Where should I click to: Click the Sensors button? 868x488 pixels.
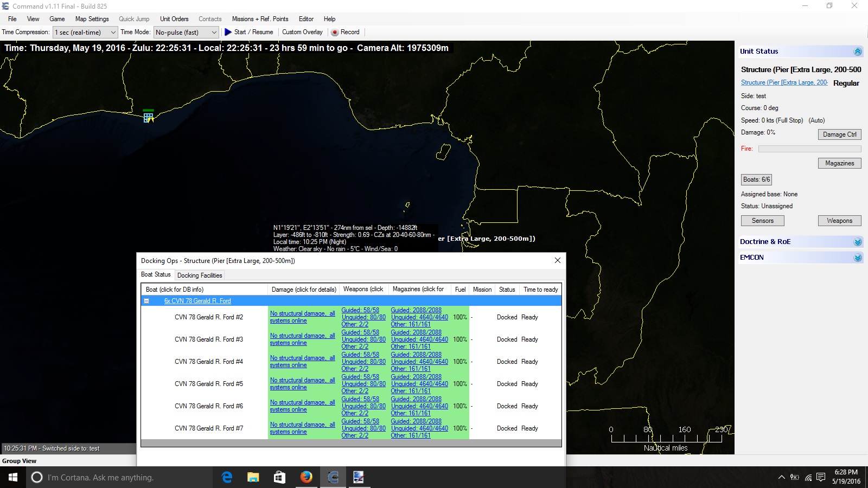pos(762,221)
